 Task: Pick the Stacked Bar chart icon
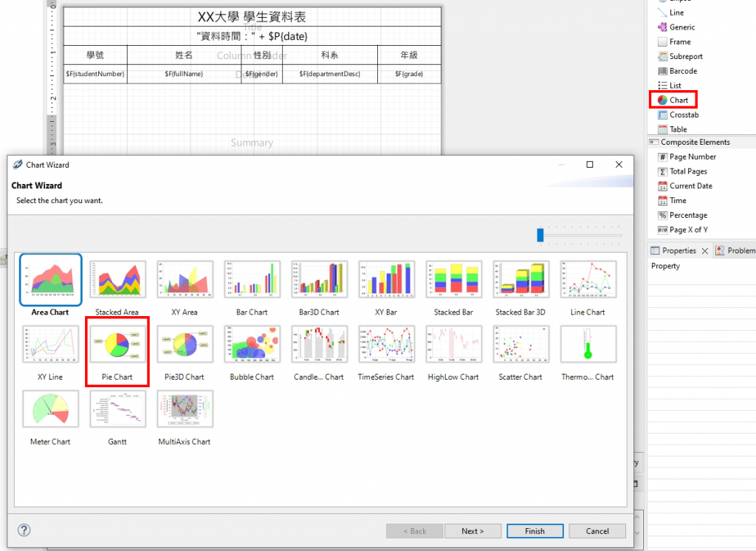(x=454, y=279)
